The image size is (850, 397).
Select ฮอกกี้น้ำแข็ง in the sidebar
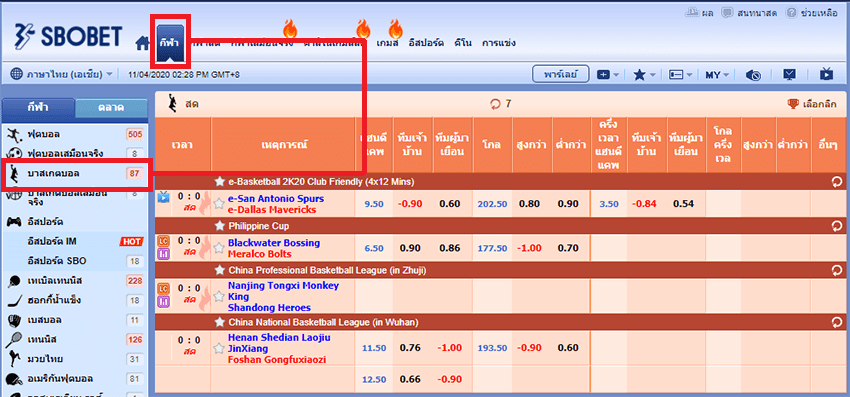74,300
